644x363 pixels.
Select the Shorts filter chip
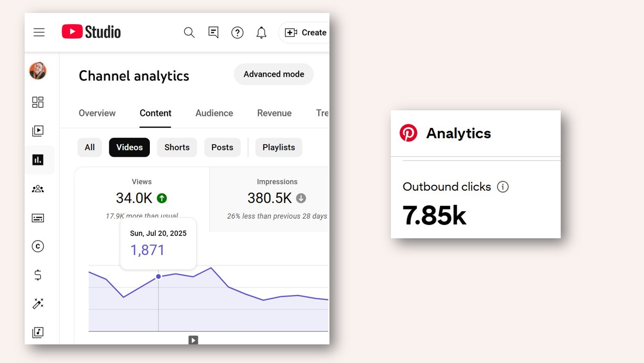point(177,147)
